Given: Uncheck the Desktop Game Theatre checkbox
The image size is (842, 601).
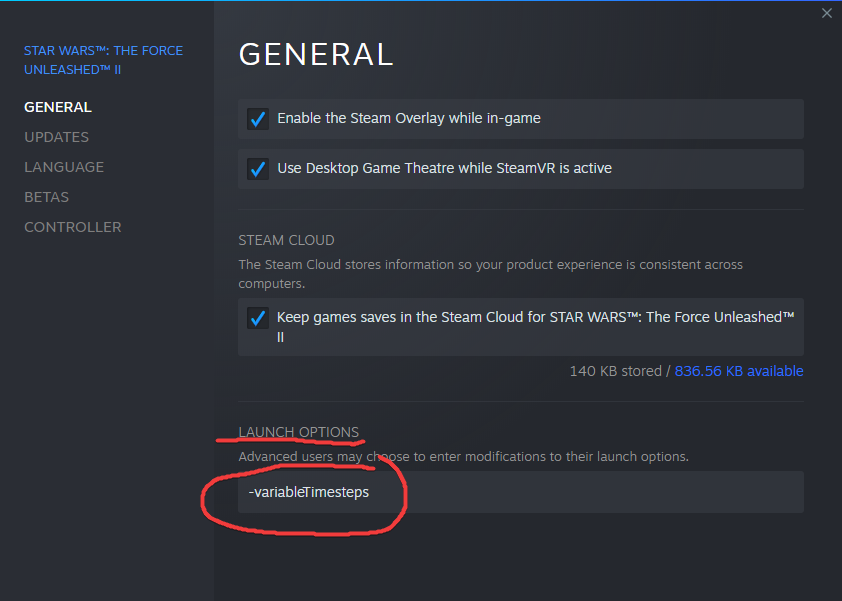Looking at the screenshot, I should [x=258, y=169].
